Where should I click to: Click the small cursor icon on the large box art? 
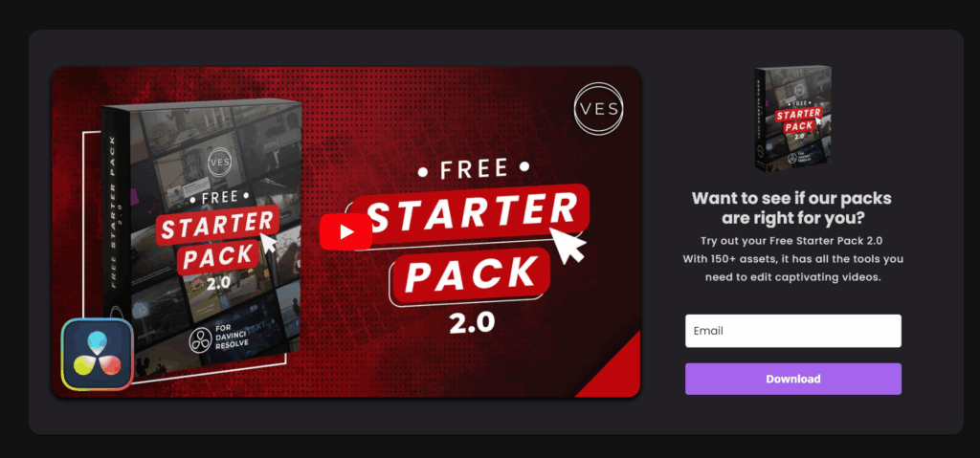tap(269, 244)
